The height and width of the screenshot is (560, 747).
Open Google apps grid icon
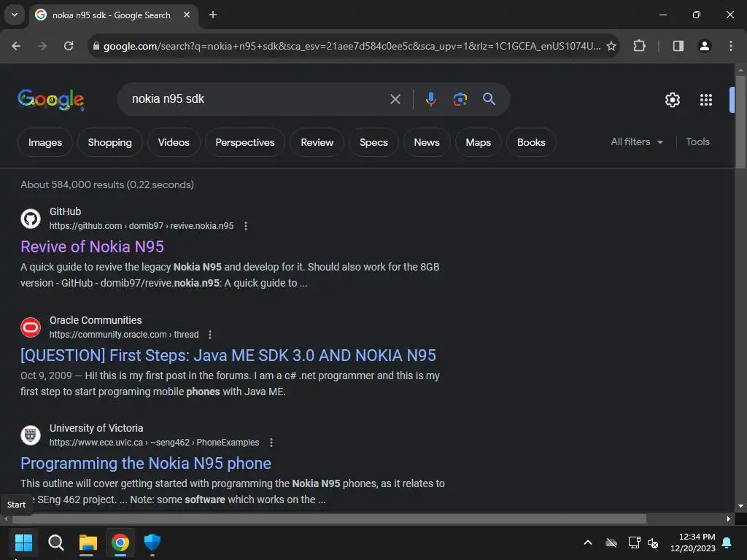(x=705, y=99)
